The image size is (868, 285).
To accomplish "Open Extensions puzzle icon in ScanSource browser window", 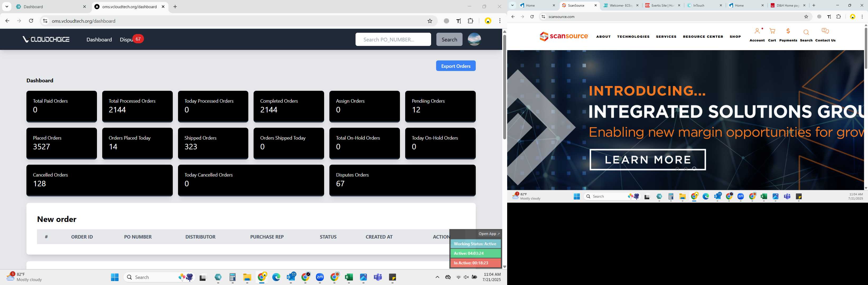I will pyautogui.click(x=839, y=16).
